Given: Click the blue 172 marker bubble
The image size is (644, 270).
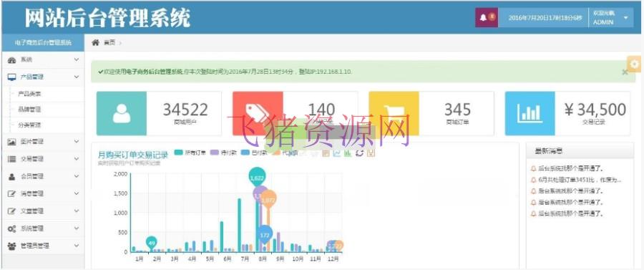Looking at the screenshot, I should [265, 234].
